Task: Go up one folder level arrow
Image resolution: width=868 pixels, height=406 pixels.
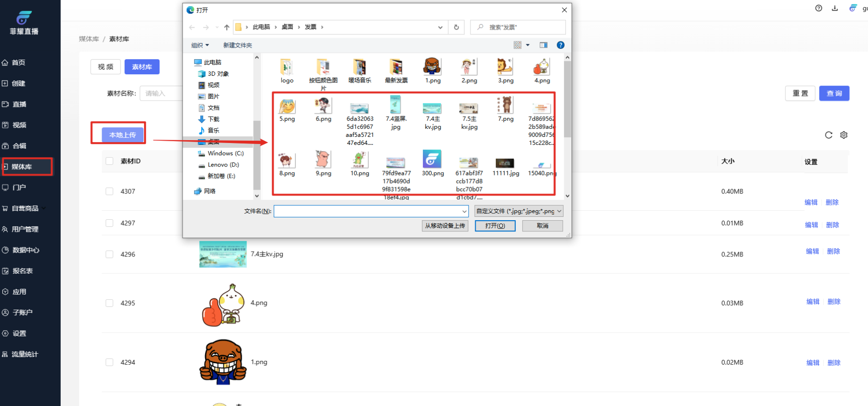Action: (x=227, y=27)
